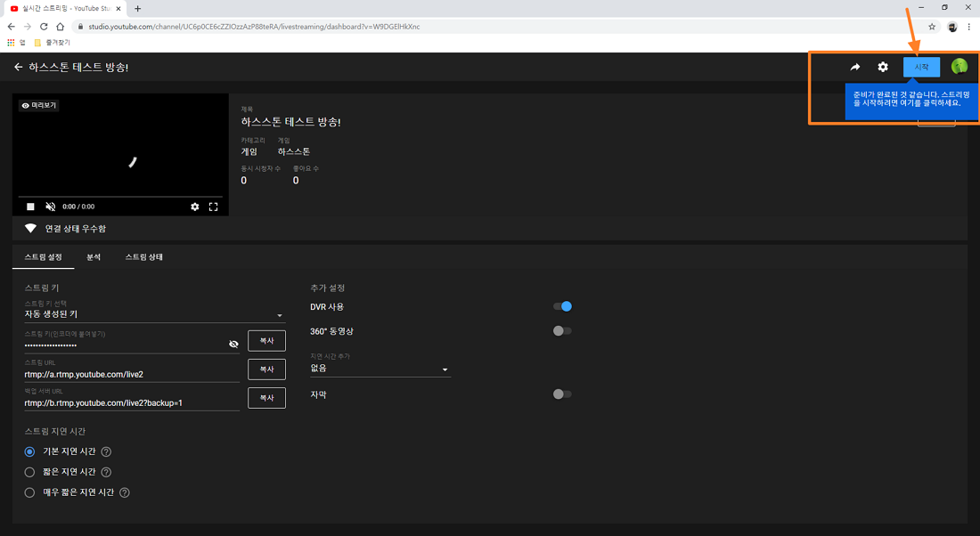The height and width of the screenshot is (536, 980).
Task: Open help icon next to 매우 짧은 지연 시간
Action: tap(125, 493)
